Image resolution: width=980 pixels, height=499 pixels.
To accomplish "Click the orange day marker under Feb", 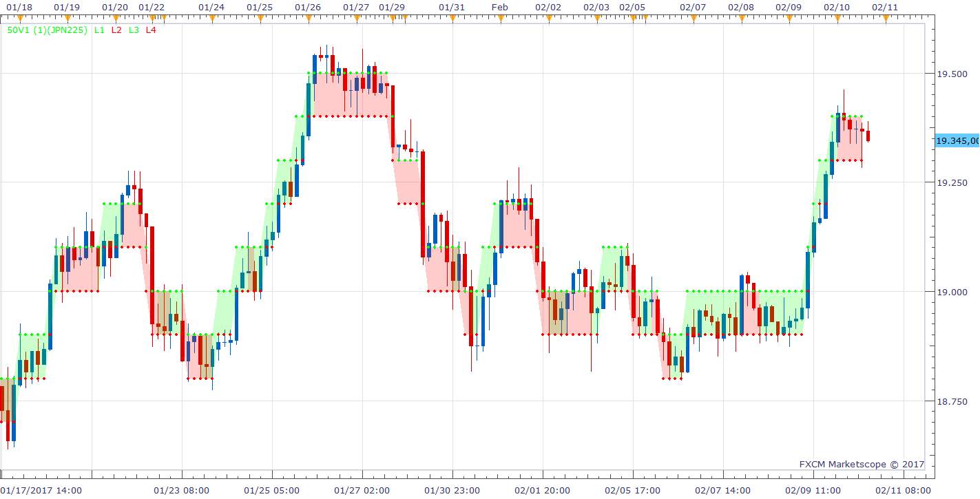I will [501, 19].
